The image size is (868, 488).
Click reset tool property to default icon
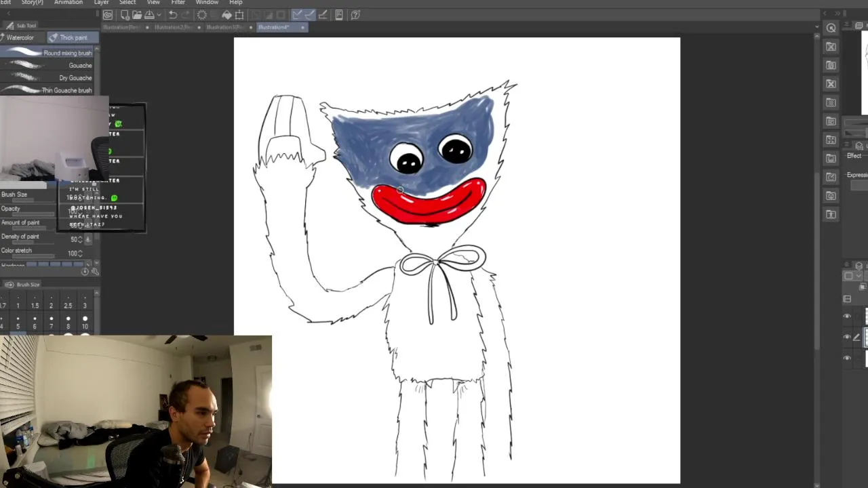(85, 271)
